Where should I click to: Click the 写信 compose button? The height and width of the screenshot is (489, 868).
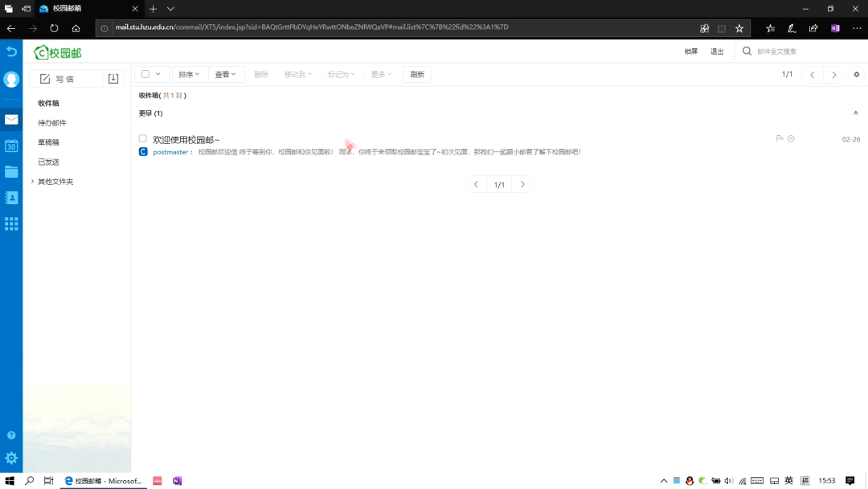66,79
